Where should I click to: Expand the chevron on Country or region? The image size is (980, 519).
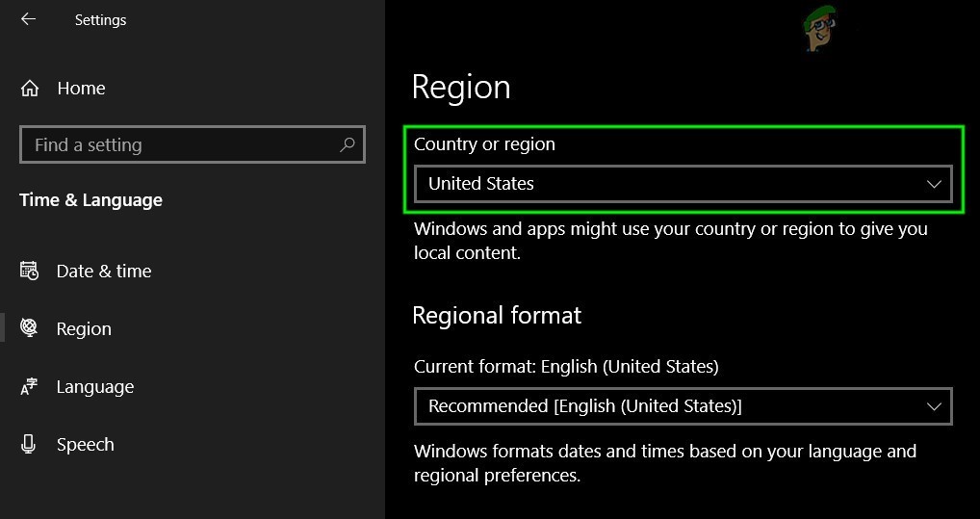933,184
